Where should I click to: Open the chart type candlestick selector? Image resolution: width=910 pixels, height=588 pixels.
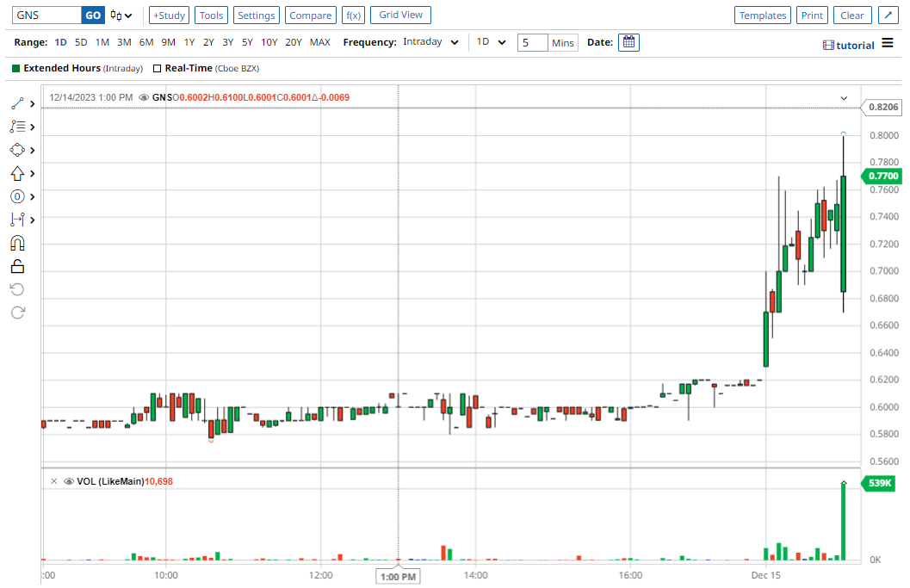coord(121,15)
